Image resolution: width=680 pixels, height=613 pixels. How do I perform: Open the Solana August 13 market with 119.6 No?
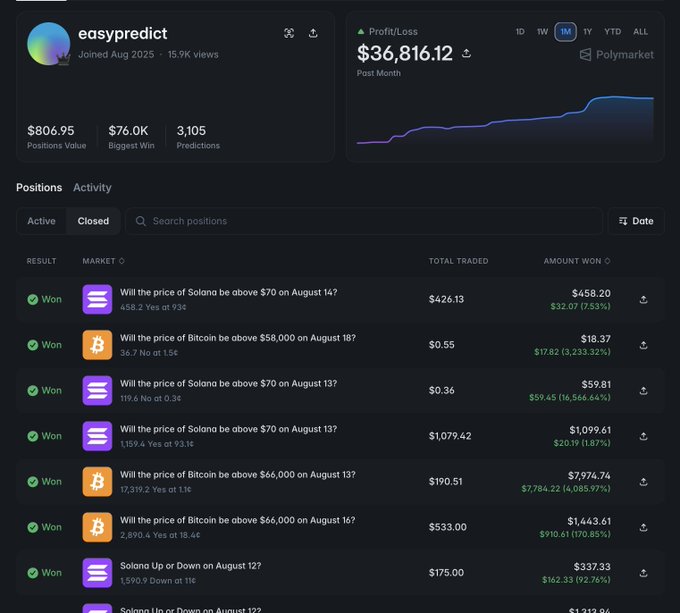(229, 383)
